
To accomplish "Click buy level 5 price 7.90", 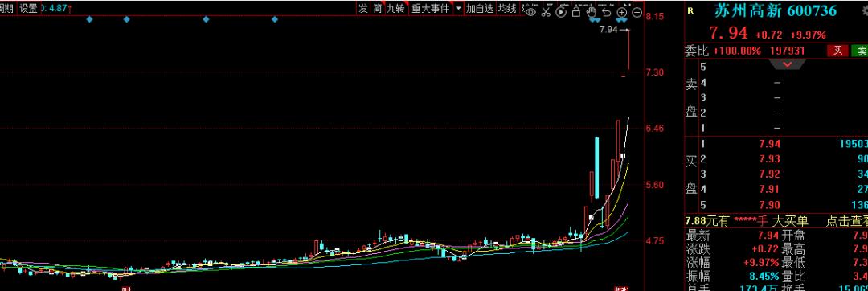I will (x=770, y=205).
